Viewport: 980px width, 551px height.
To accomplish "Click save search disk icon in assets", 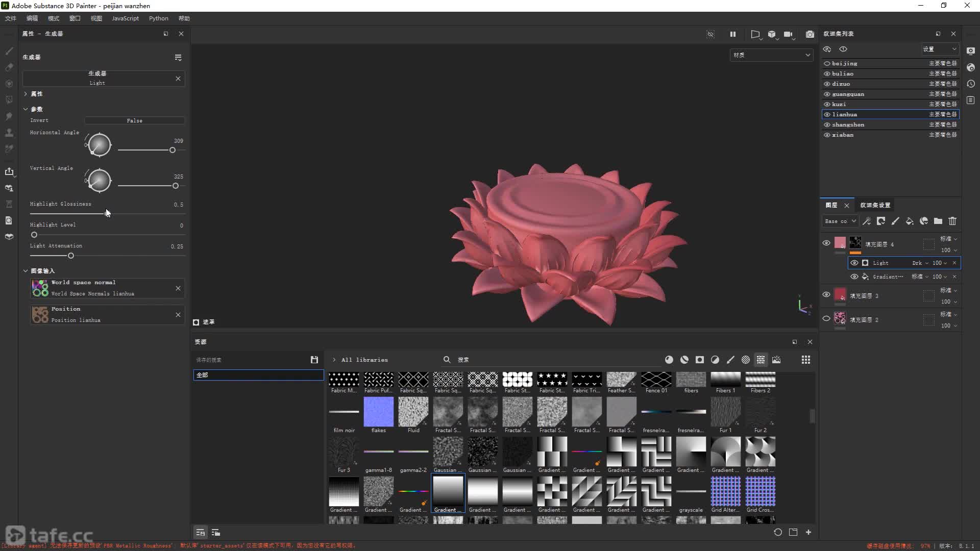I will 314,360.
